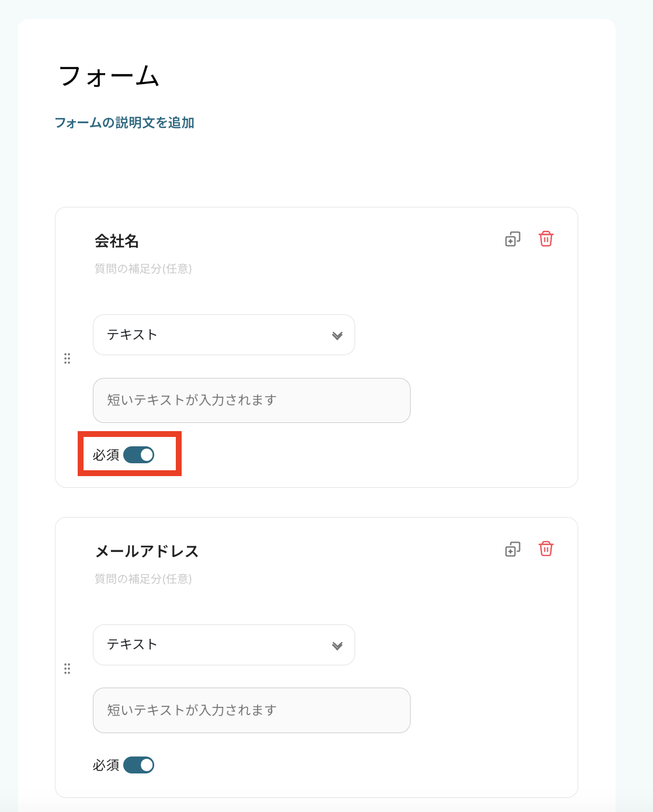Toggle the 必須 switch for 会社名

[x=139, y=455]
